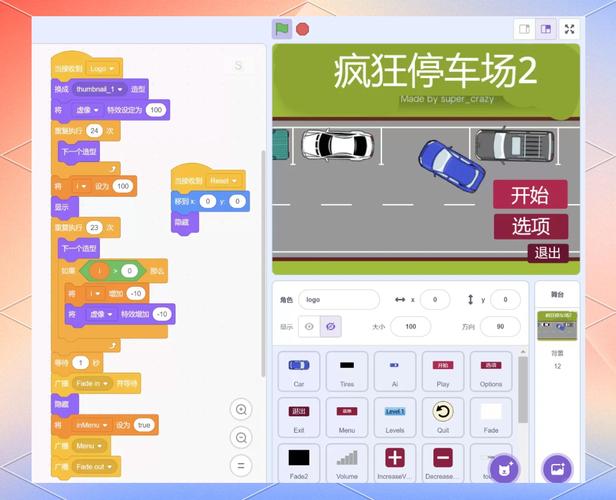Click the 选项 options button on stage
The height and width of the screenshot is (500, 616).
pos(530,227)
